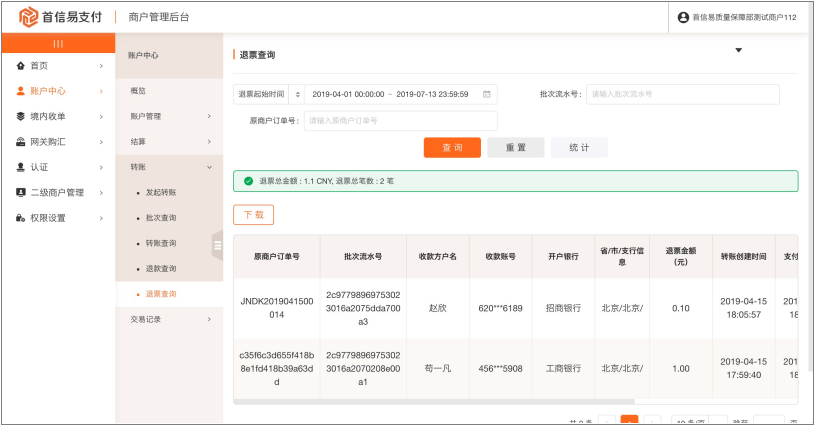Click the 账户中心 person icon
Viewport: 815px width, 425px height.
click(x=21, y=91)
